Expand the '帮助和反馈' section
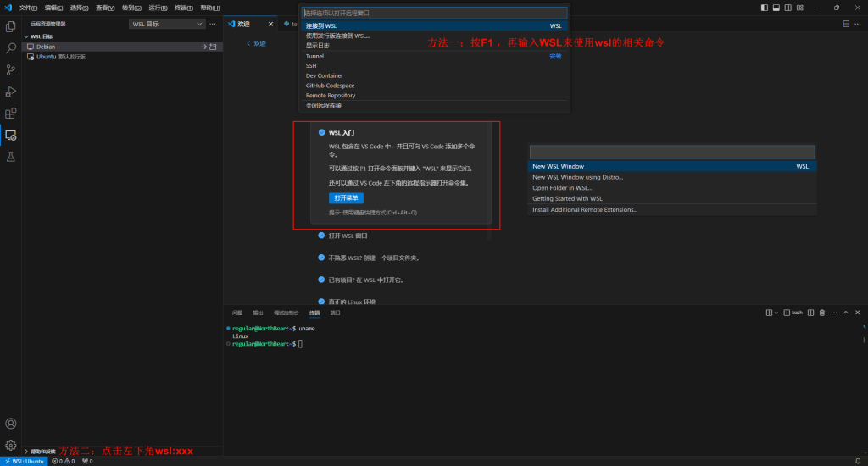This screenshot has height=466, width=868. coord(26,452)
